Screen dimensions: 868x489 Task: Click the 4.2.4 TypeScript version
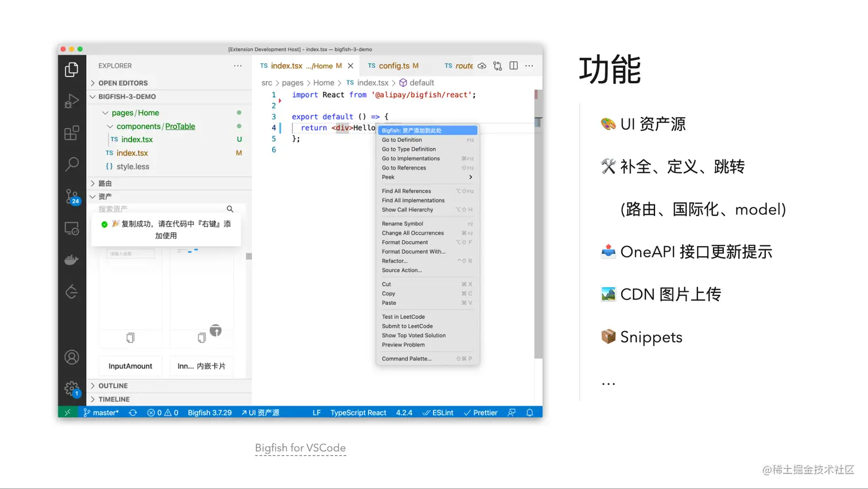(404, 413)
